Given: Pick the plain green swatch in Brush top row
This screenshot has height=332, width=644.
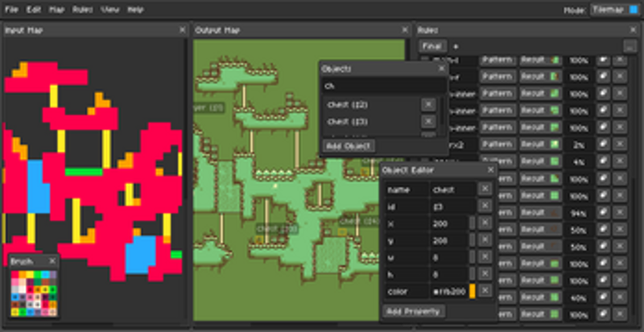Looking at the screenshot, I should pyautogui.click(x=38, y=275).
